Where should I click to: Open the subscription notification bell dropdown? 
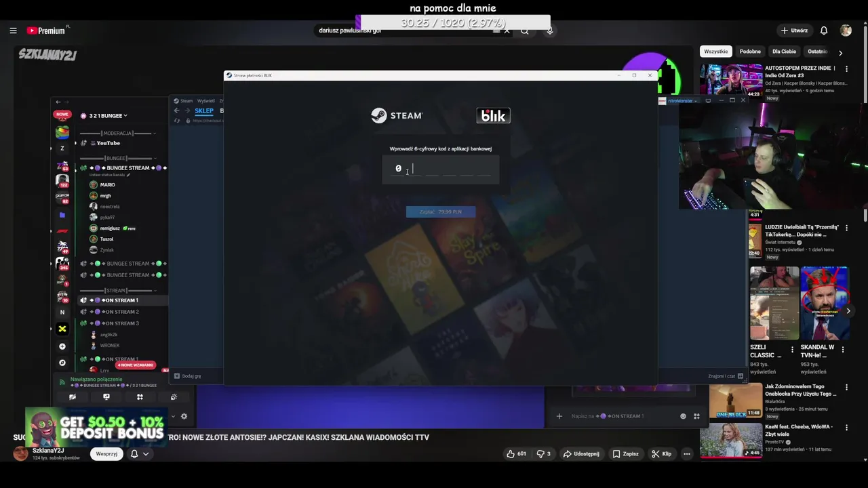(140, 453)
